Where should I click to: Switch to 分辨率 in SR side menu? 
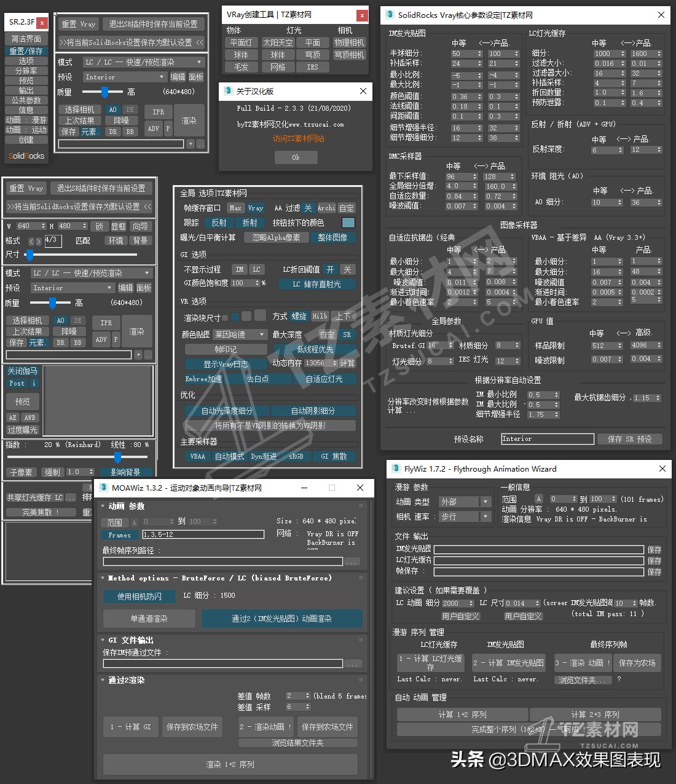tap(26, 71)
